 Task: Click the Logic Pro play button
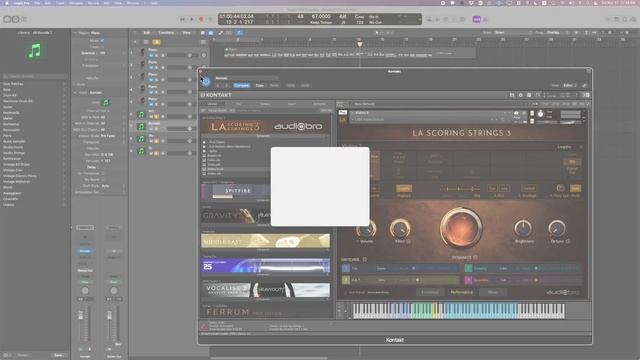tap(192, 19)
